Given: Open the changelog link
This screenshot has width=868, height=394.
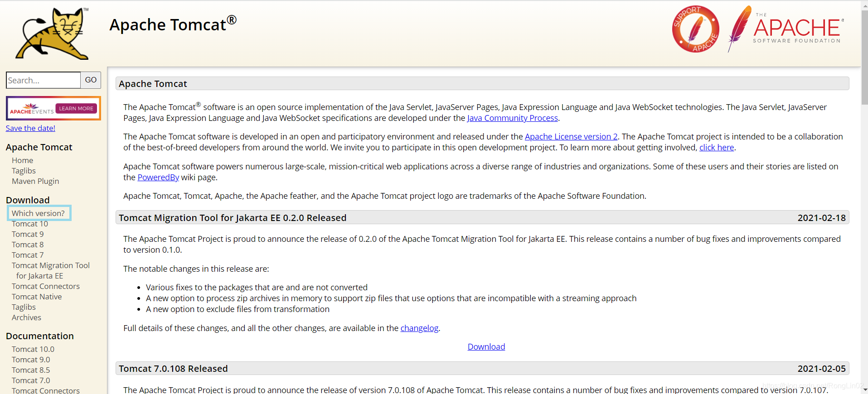Looking at the screenshot, I should tap(419, 328).
